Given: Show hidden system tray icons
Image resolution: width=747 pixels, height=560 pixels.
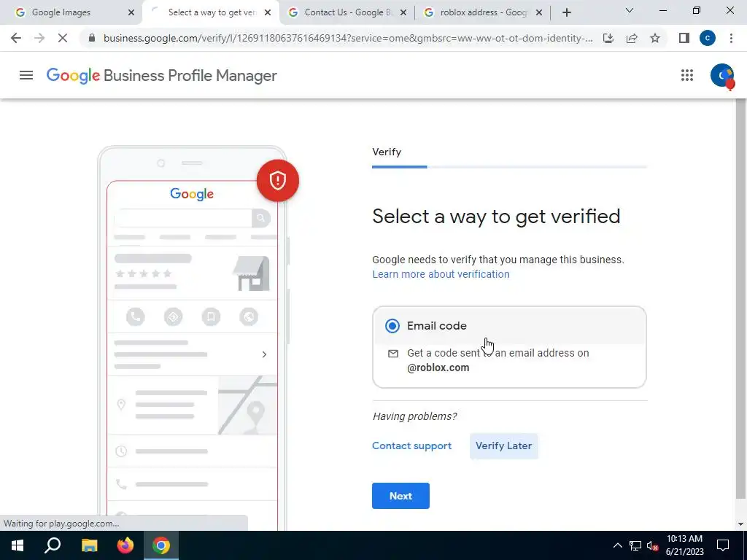Looking at the screenshot, I should tap(617, 545).
